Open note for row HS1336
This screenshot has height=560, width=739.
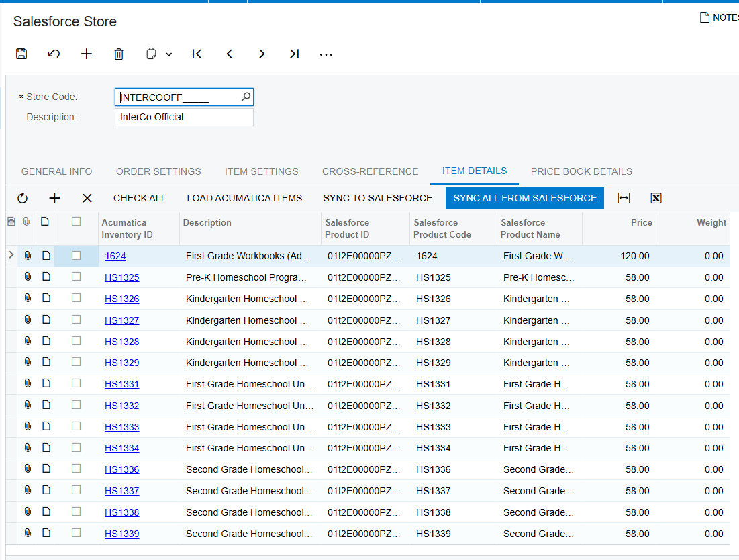point(46,469)
